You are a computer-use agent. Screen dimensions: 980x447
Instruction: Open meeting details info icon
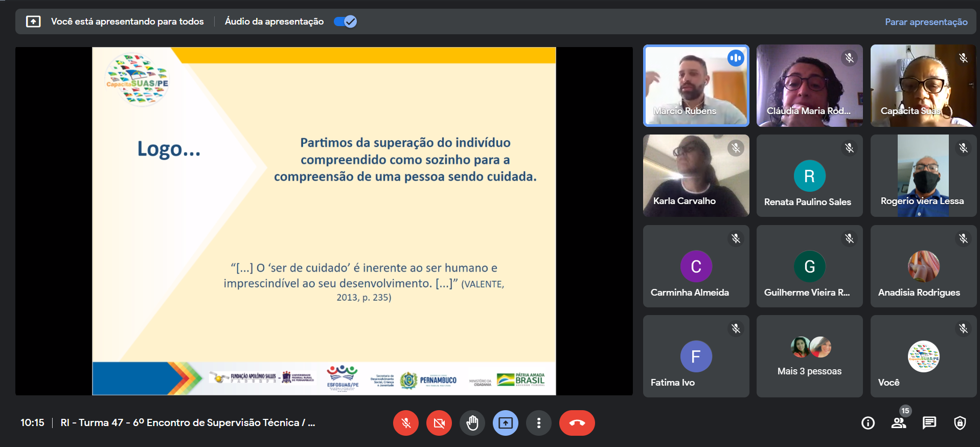[868, 423]
